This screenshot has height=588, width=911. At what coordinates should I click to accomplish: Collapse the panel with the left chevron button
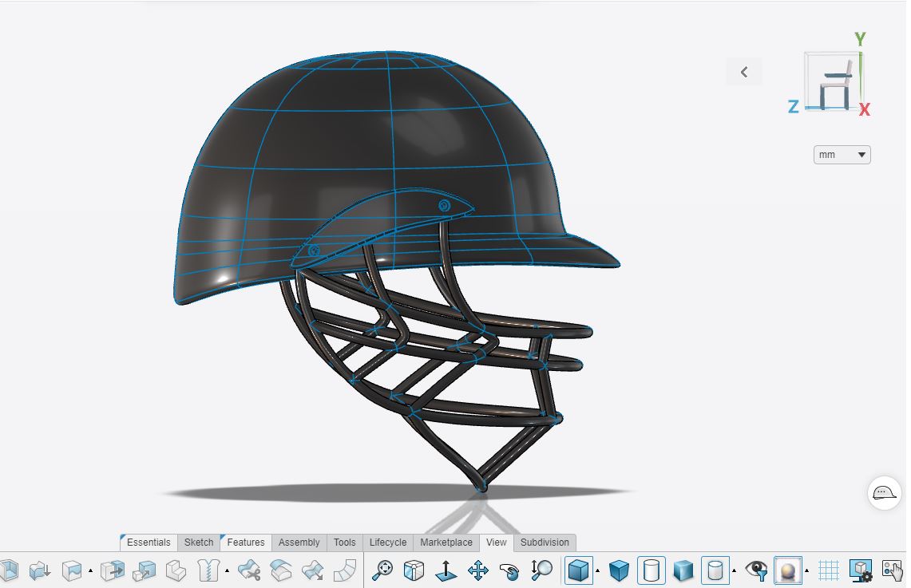click(744, 72)
